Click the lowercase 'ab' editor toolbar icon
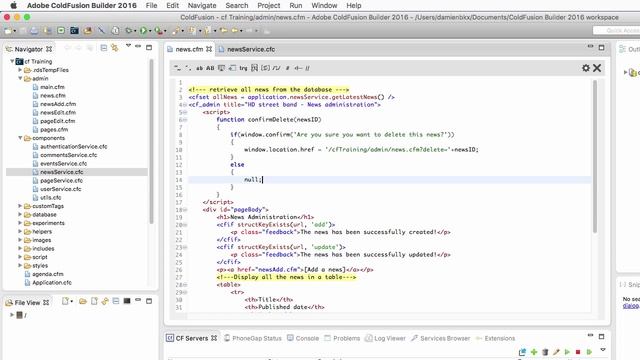The width and height of the screenshot is (640, 360). [199, 68]
